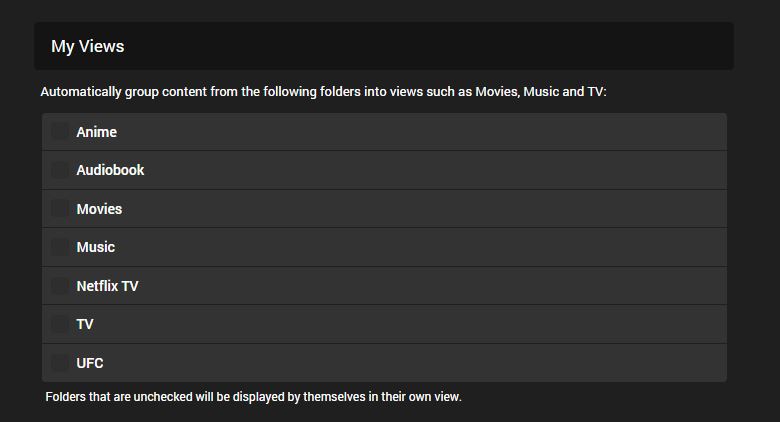The image size is (780, 422).
Task: Enable grouping checkbox for TV
Action: [61, 324]
